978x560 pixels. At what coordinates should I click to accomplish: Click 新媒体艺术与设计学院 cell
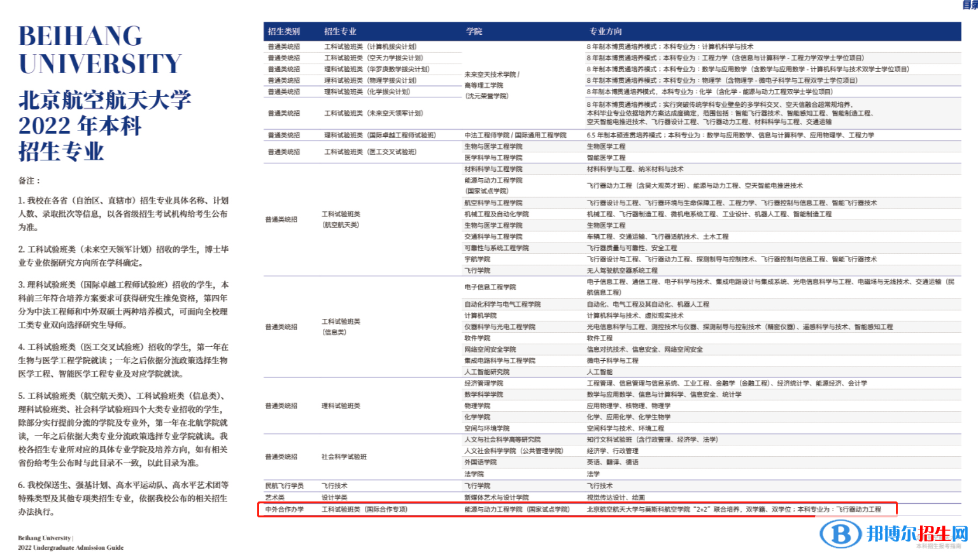pos(496,497)
